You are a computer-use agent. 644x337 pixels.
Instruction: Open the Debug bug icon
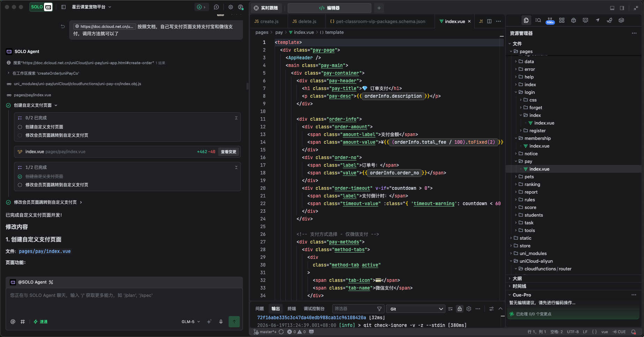click(573, 20)
